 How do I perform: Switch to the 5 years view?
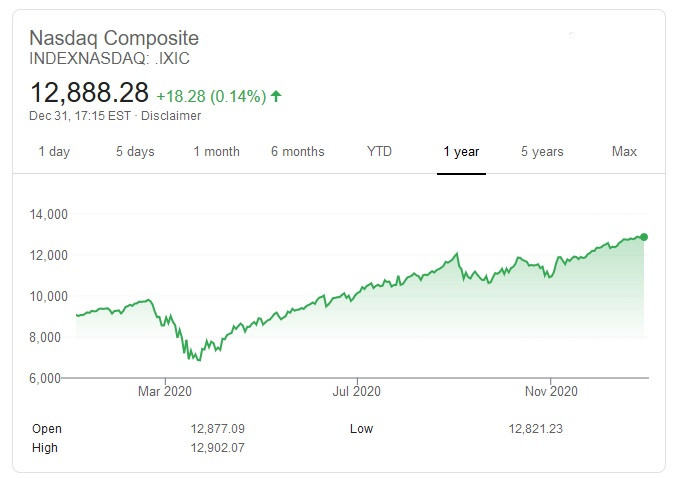click(x=542, y=152)
